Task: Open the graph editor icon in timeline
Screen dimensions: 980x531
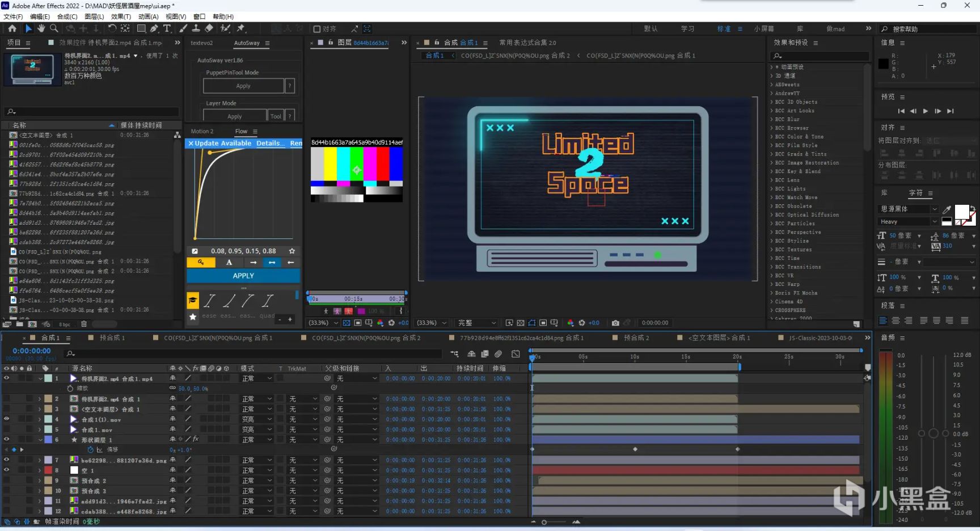Action: coord(516,353)
